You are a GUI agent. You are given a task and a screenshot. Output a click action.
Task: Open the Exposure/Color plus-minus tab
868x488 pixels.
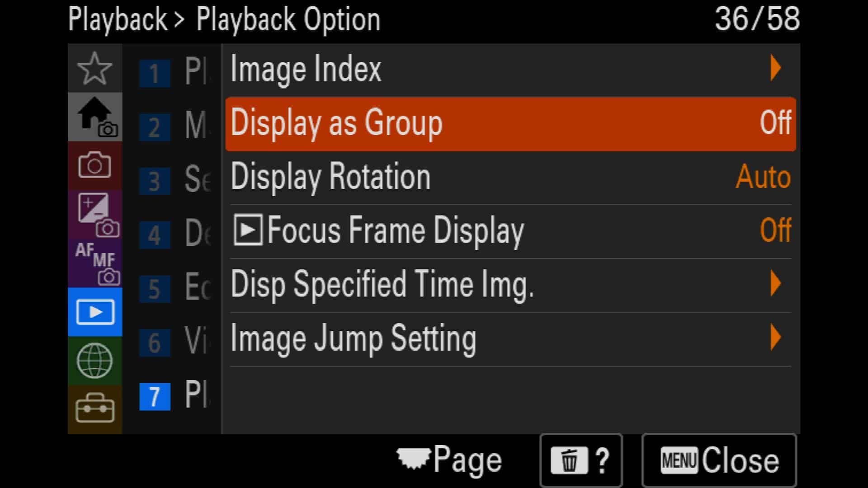94,215
